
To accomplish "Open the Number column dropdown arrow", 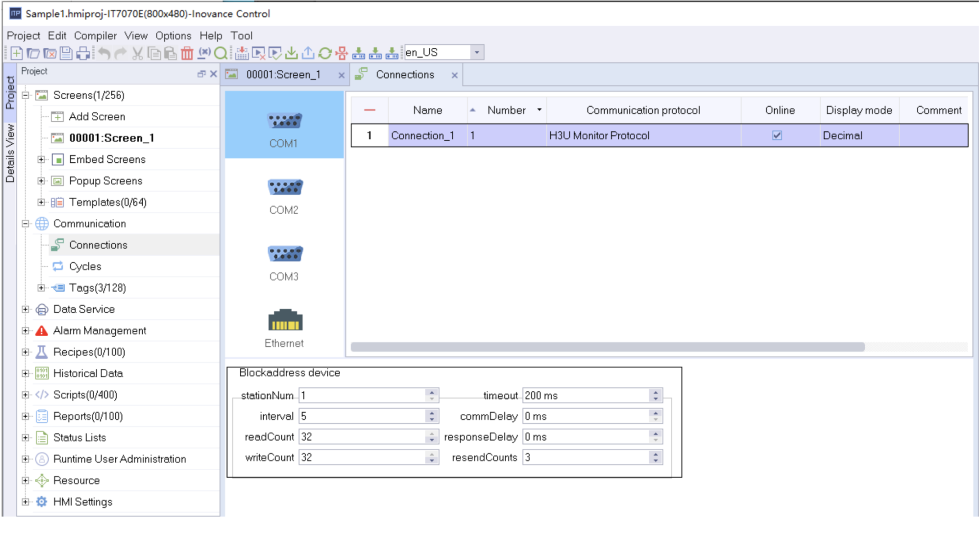I will 539,110.
